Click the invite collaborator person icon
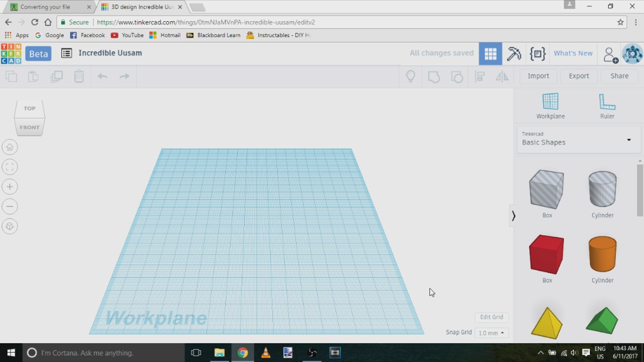The image size is (644, 362). 610,55
